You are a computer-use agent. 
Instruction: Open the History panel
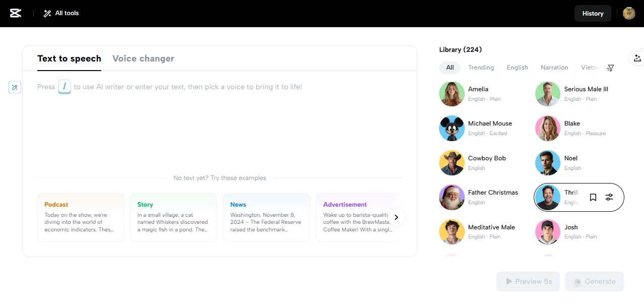[x=593, y=13]
